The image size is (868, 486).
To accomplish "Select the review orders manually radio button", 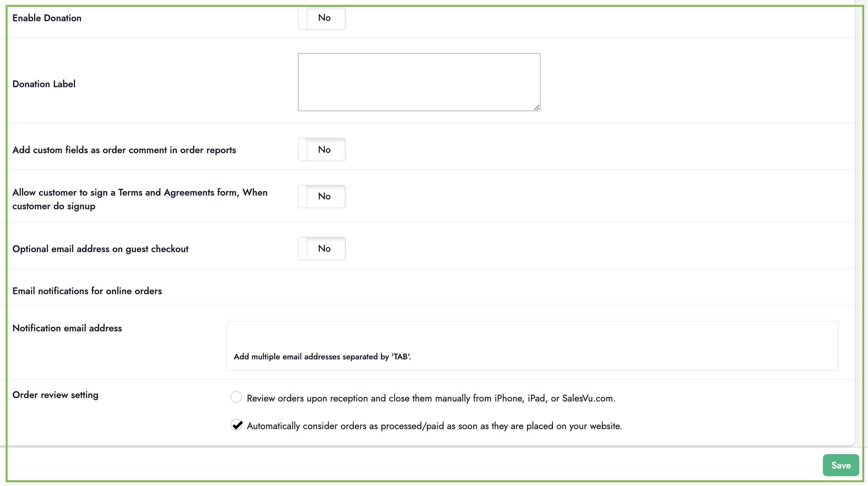I will 236,397.
